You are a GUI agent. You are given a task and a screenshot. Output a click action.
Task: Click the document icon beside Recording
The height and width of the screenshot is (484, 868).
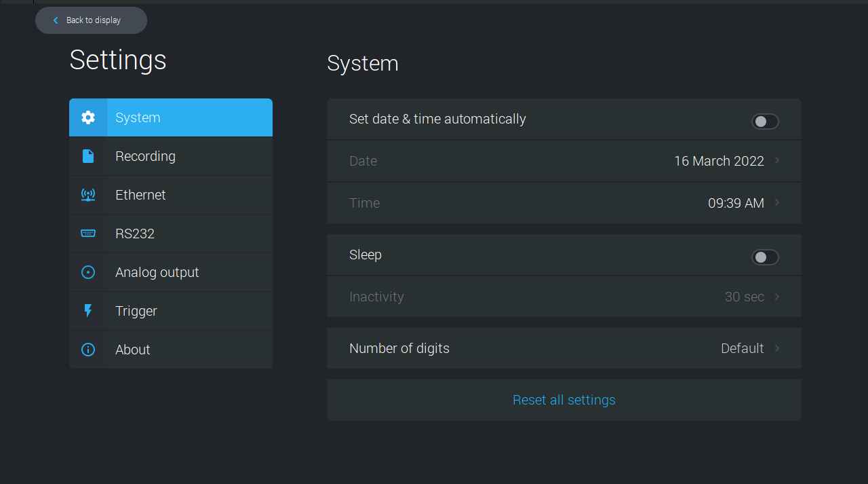tap(88, 156)
